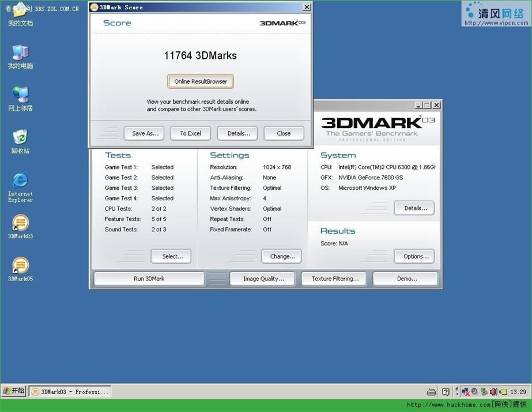Click the Close button in Score dialog
The image size is (532, 412).
(284, 133)
